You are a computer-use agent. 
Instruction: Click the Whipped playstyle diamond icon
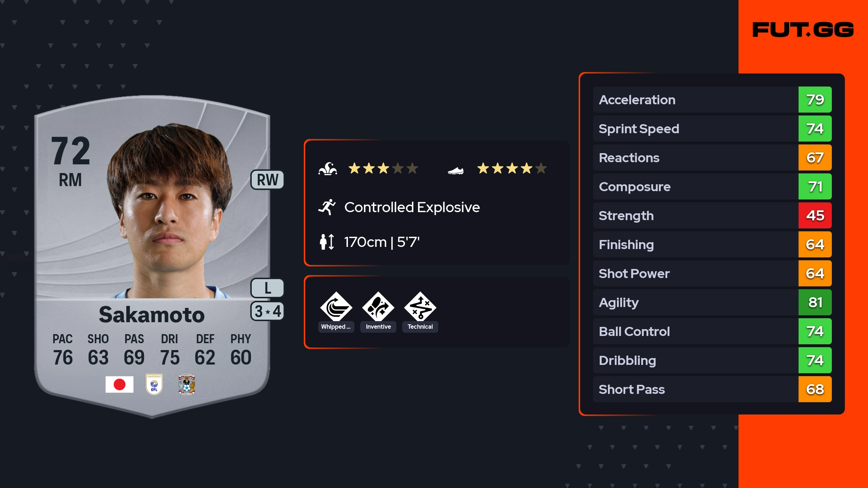tap(336, 307)
